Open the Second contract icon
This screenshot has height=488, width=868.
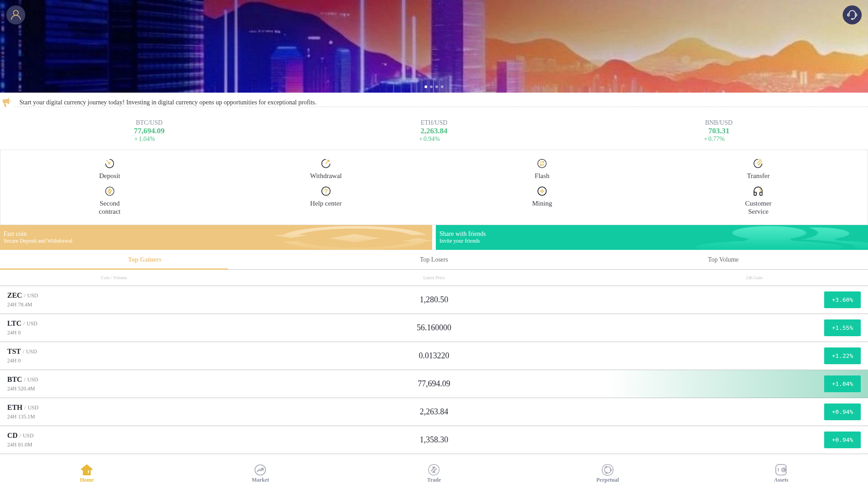109,191
